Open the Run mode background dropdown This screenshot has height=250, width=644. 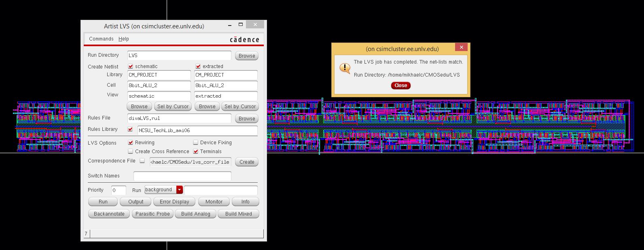coord(180,190)
